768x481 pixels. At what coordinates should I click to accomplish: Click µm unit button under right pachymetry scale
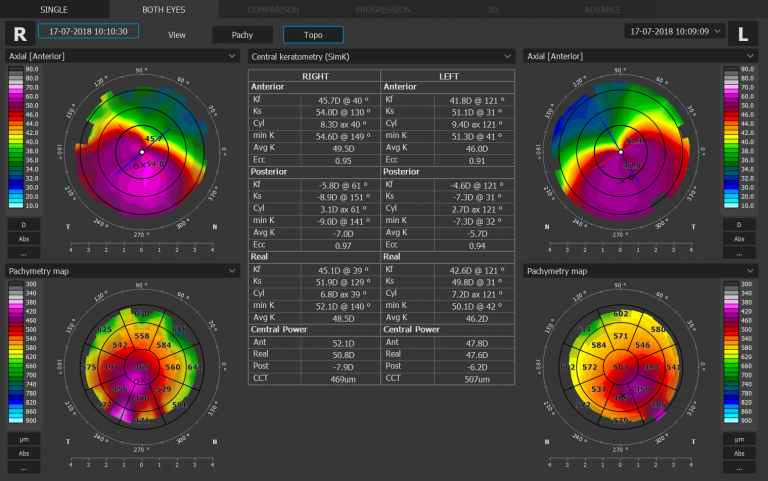click(x=24, y=439)
